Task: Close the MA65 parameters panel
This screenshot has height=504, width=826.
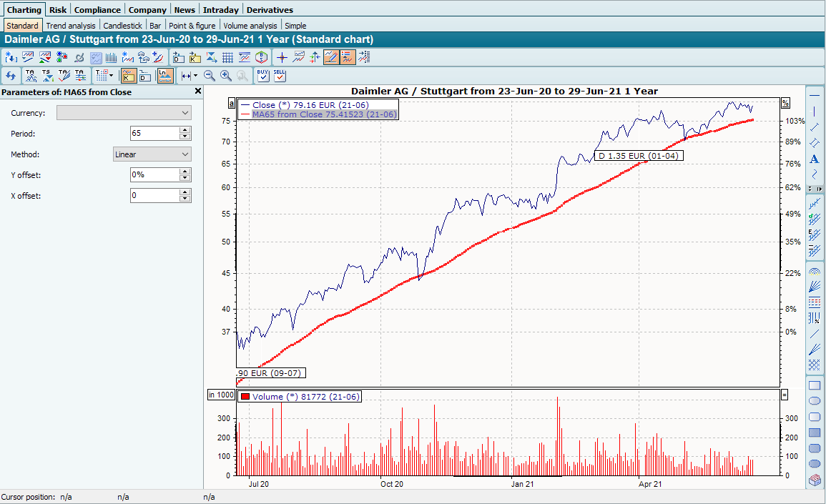Action: 198,92
